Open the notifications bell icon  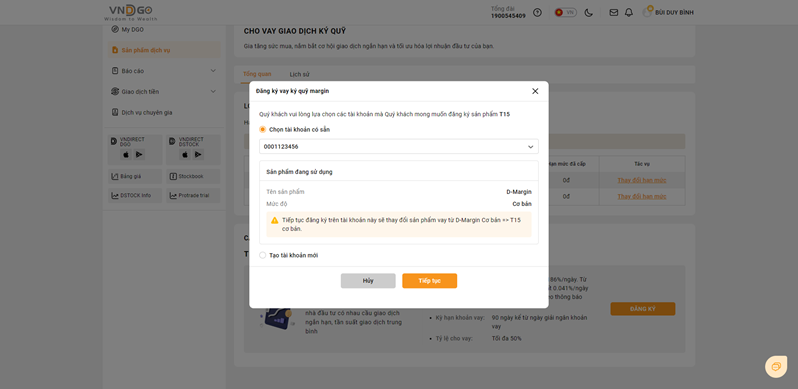coord(629,13)
